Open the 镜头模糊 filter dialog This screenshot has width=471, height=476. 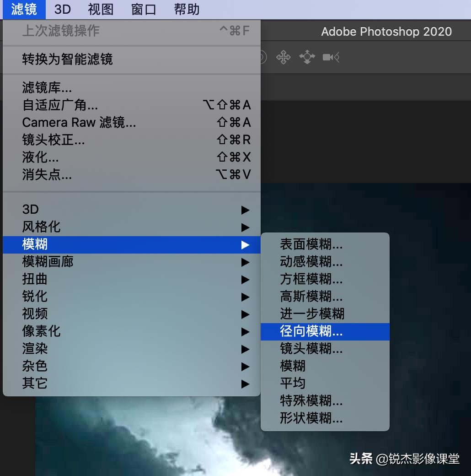(311, 349)
